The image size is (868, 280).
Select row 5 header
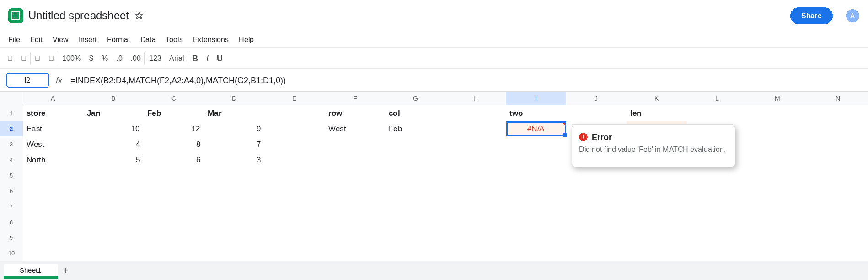click(x=11, y=175)
